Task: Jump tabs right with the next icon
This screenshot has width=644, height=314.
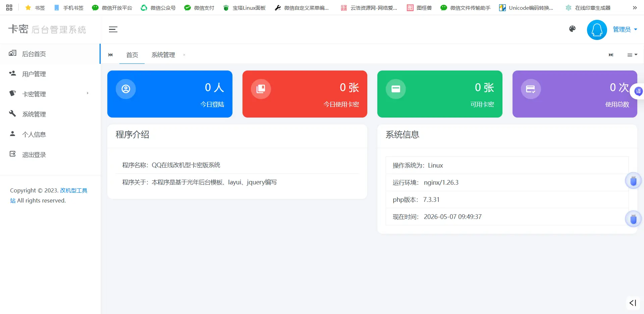Action: click(x=611, y=55)
